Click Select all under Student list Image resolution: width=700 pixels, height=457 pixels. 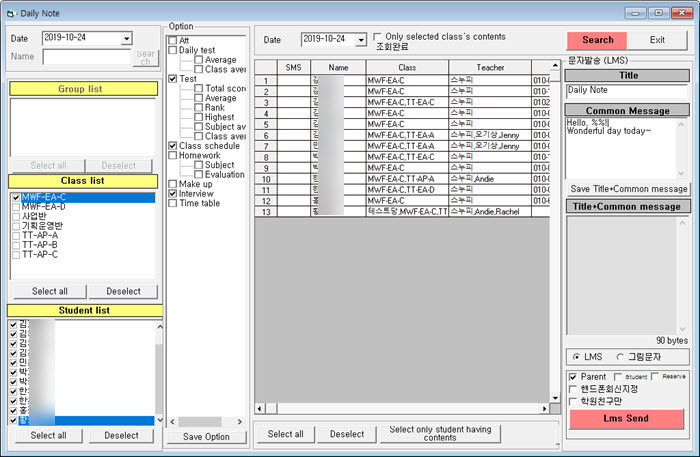point(48,436)
